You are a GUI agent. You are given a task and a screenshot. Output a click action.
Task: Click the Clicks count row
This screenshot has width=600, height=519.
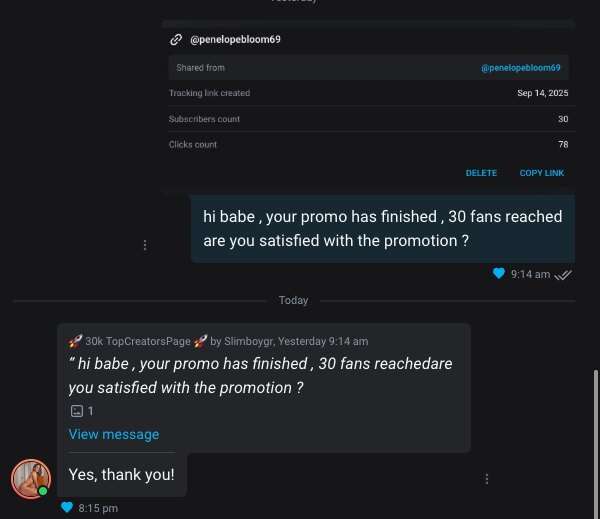[x=368, y=144]
